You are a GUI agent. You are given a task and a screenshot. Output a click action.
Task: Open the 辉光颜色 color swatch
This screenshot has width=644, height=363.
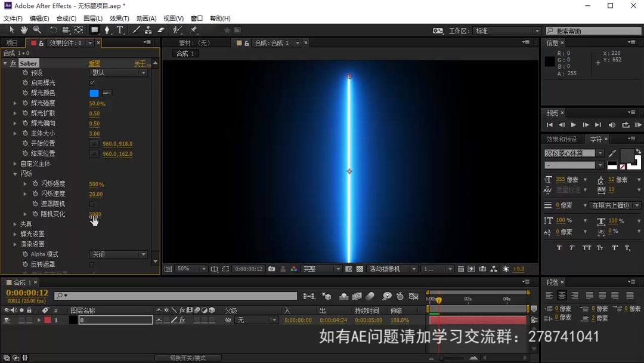coord(94,93)
